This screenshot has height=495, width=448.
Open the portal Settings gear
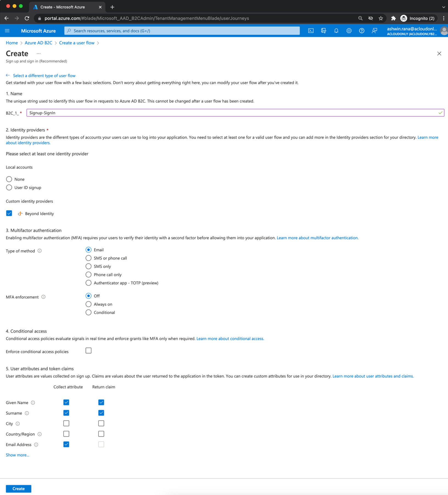pyautogui.click(x=349, y=30)
